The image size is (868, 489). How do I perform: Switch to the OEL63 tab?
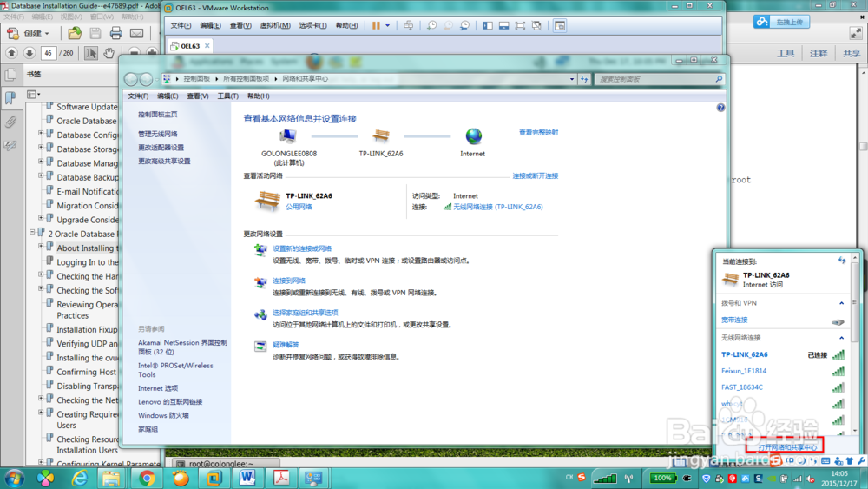[190, 46]
